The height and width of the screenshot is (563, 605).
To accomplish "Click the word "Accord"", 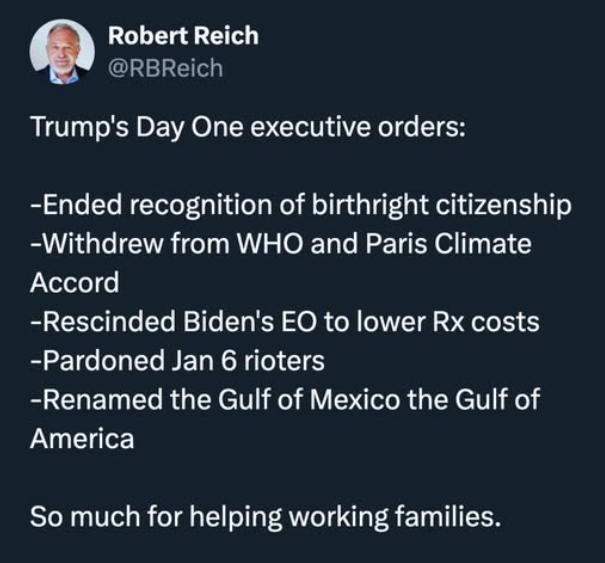I will coord(74,282).
